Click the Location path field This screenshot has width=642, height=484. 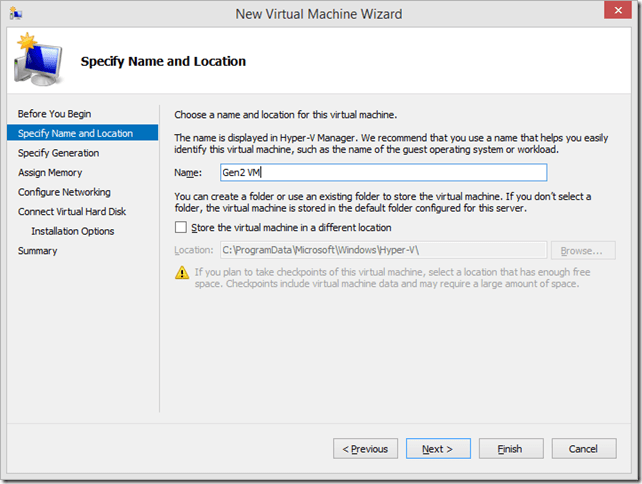pyautogui.click(x=382, y=250)
